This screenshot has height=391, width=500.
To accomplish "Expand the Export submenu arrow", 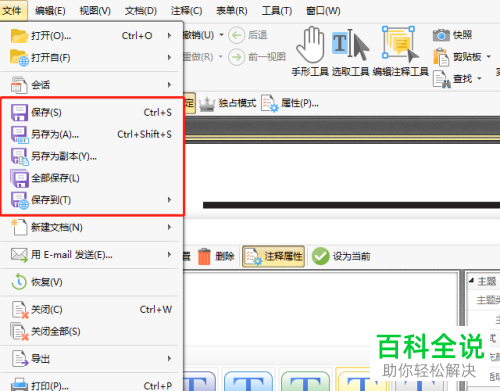I will click(x=169, y=359).
